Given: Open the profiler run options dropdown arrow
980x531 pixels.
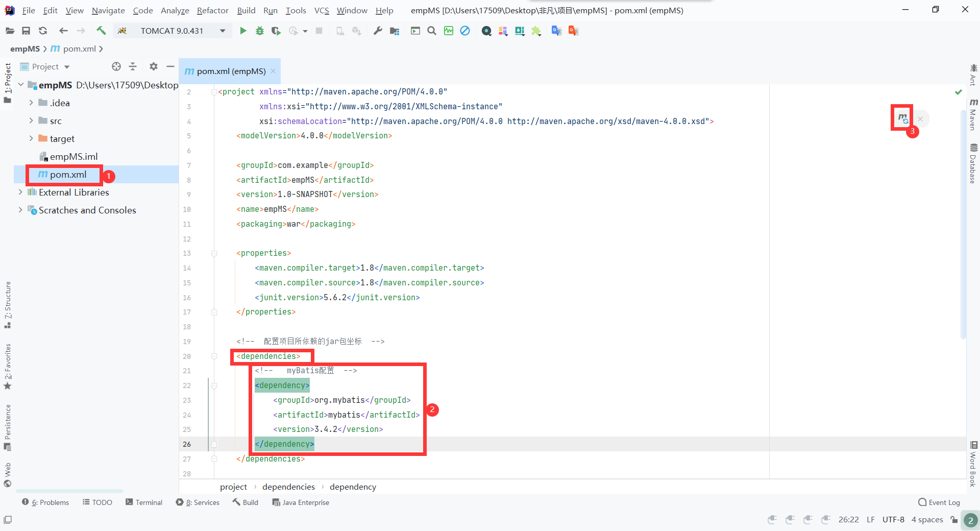Looking at the screenshot, I should (305, 31).
